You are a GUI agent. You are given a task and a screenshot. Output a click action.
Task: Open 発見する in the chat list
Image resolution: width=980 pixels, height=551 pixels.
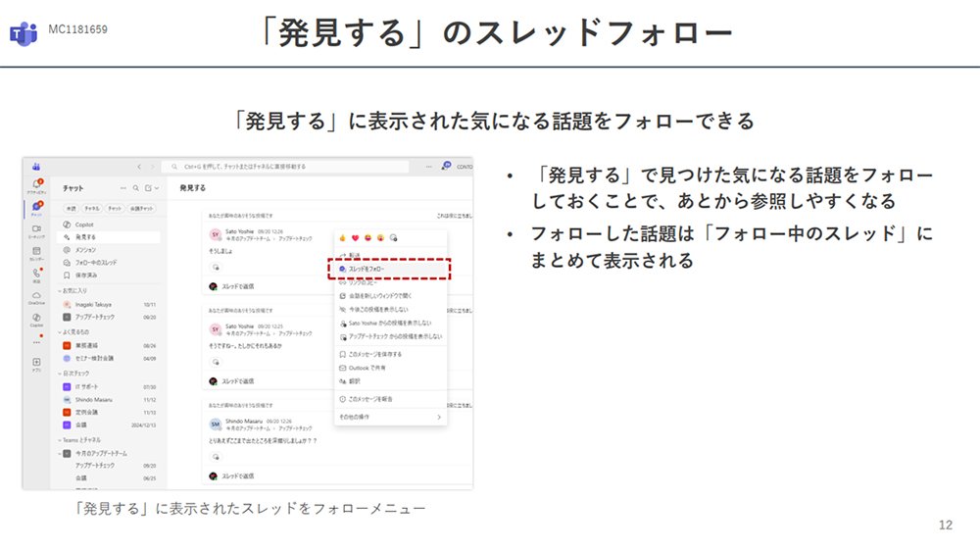click(109, 237)
